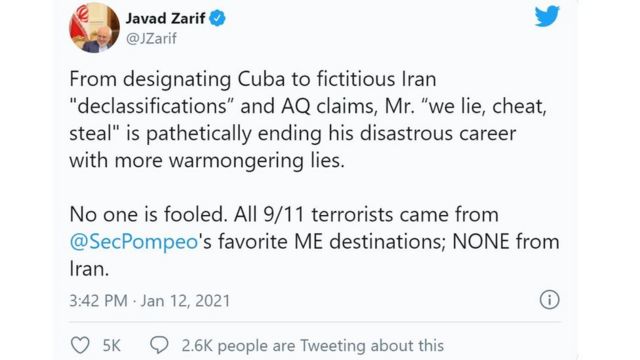Click the 'No one is fooled' paragraph
The height and width of the screenshot is (360, 640).
314,242
